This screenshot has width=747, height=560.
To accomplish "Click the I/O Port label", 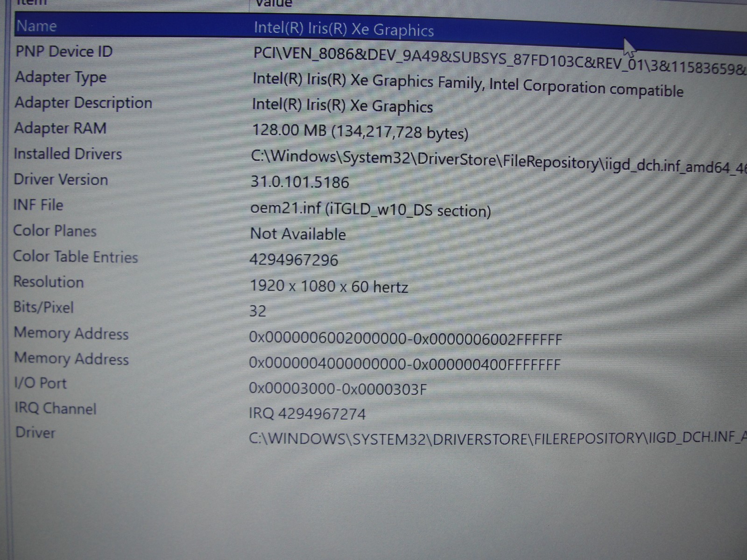I will pos(41,383).
